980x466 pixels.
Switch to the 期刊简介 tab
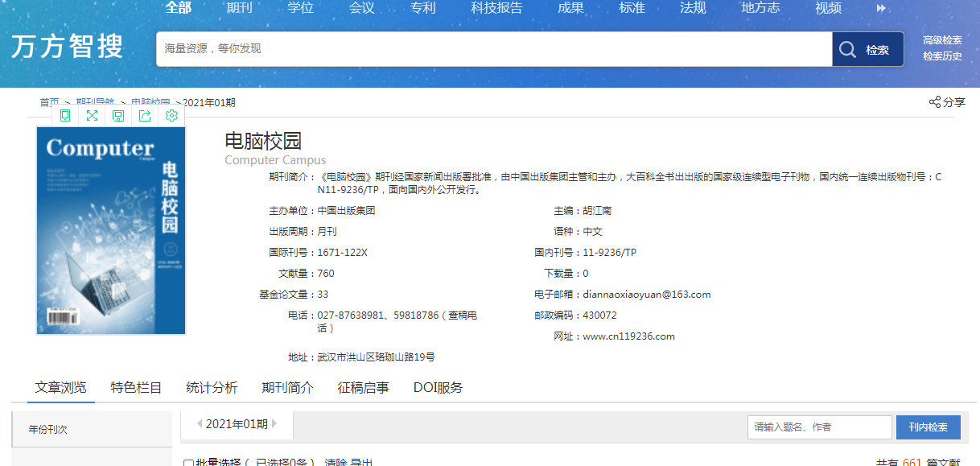[287, 387]
